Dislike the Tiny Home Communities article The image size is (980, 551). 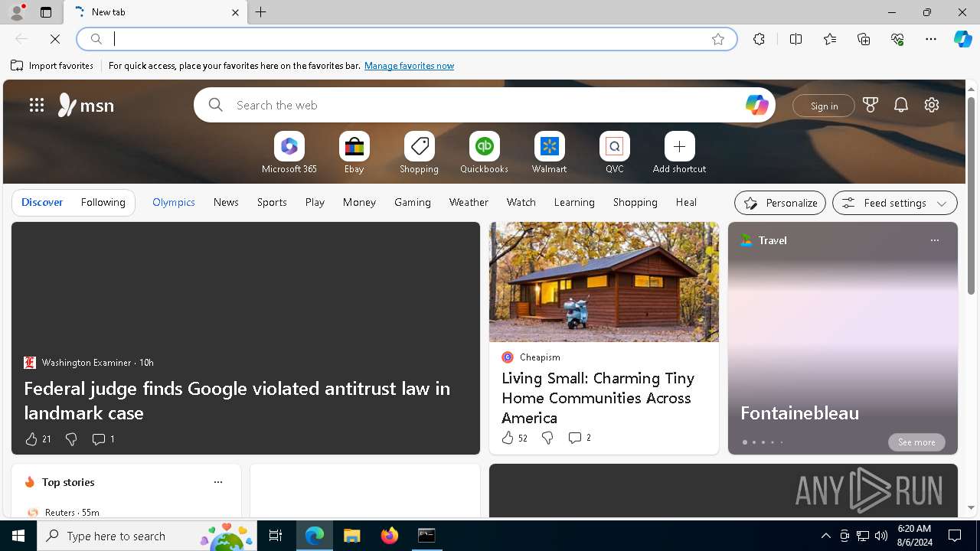(547, 438)
